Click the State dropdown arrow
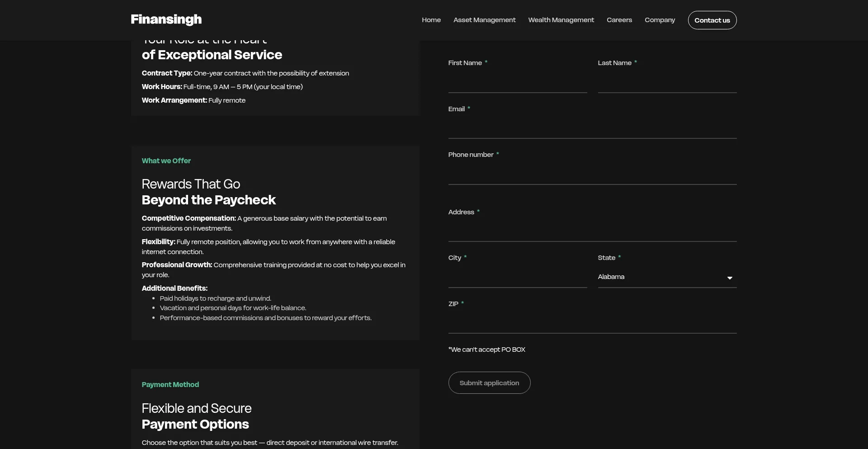This screenshot has width=868, height=449. (729, 278)
